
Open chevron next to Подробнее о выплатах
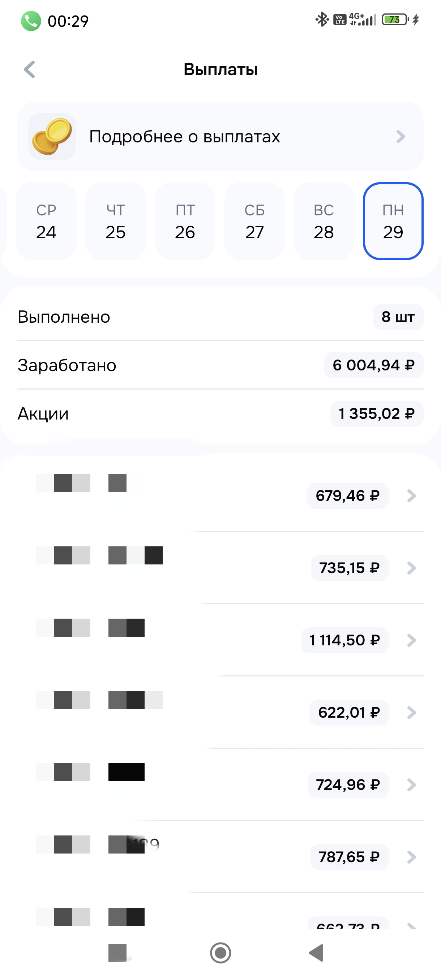pyautogui.click(x=401, y=137)
